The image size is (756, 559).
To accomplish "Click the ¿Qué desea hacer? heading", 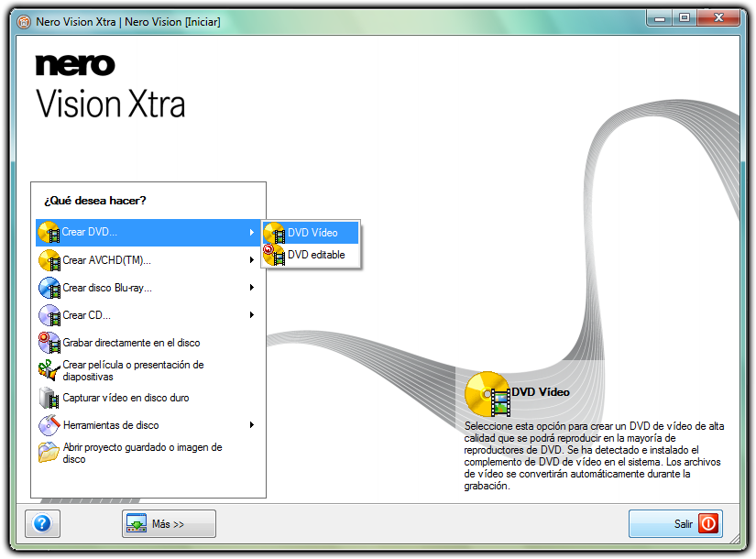I will 95,201.
